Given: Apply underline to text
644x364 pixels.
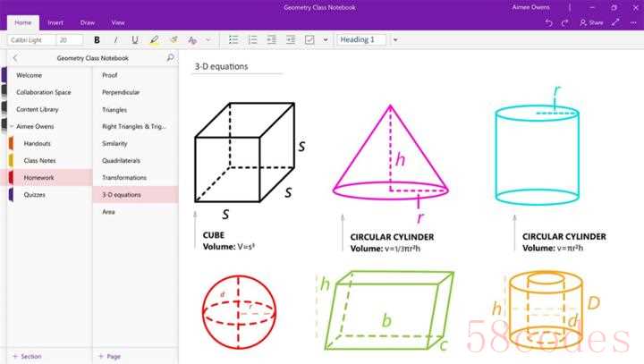Looking at the screenshot, I should coord(135,40).
